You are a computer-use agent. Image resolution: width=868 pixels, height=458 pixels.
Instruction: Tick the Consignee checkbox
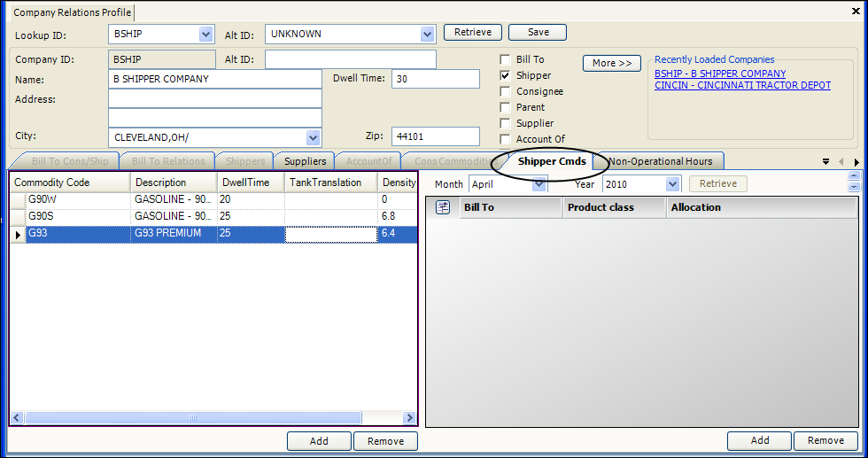505,91
